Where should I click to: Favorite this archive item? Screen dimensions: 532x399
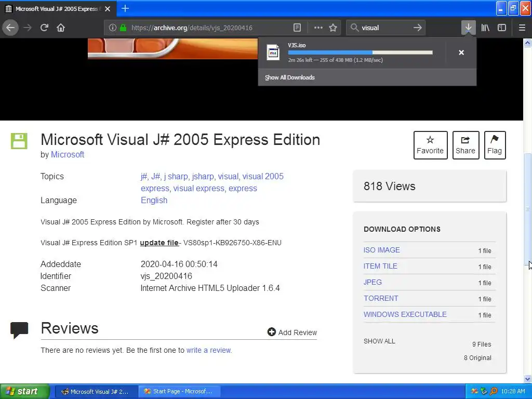pyautogui.click(x=430, y=145)
